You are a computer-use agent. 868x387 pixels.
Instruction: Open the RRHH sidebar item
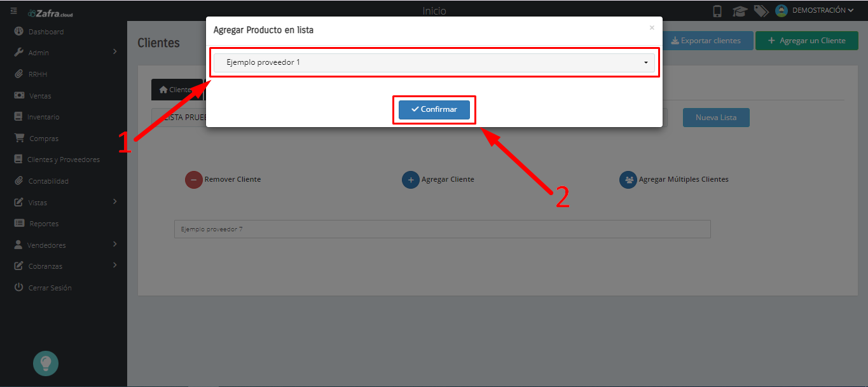click(x=38, y=74)
